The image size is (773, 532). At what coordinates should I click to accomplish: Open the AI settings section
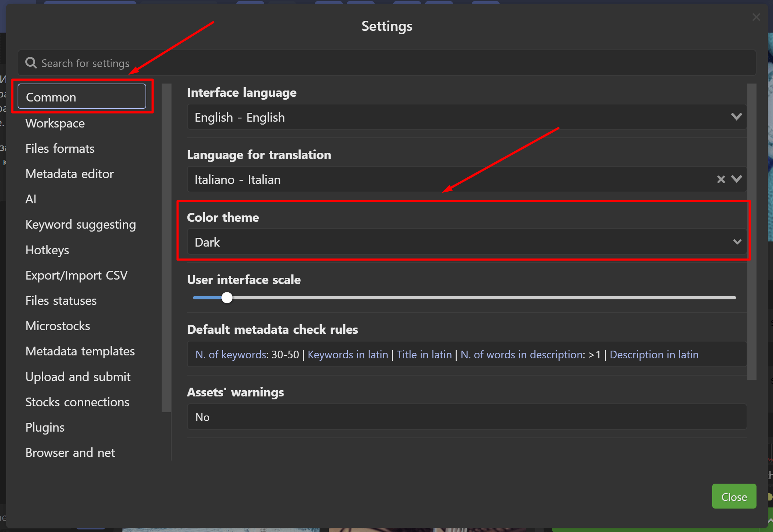click(31, 199)
